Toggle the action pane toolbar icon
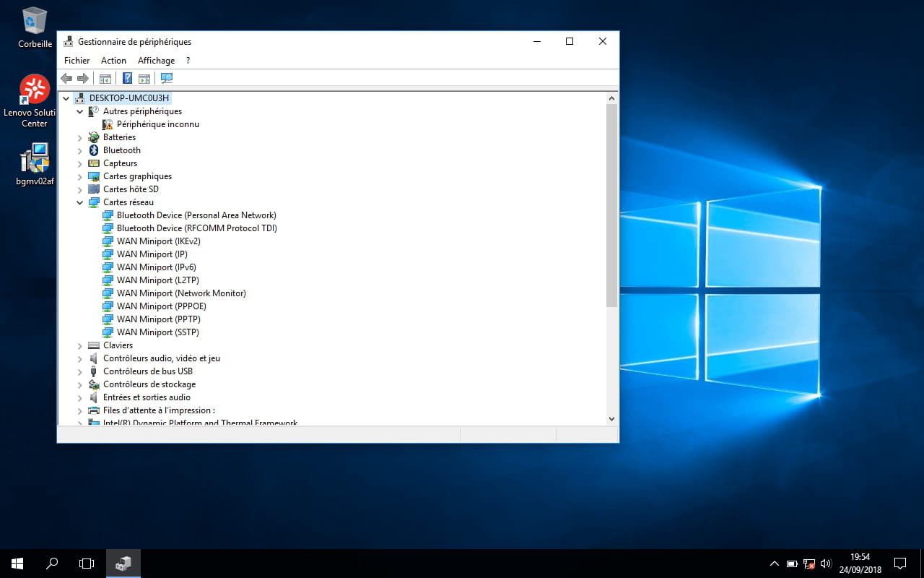The image size is (924, 578). coord(144,78)
